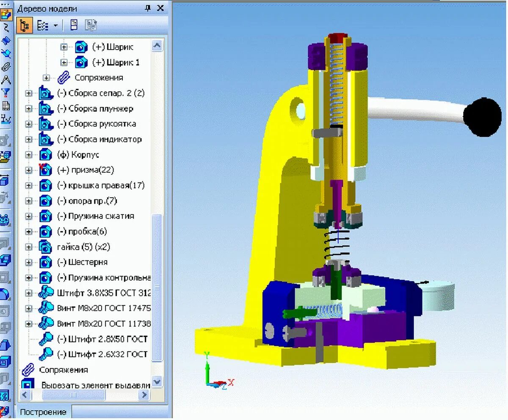Click the paperclip icon of nested Сопряжения

63,77
